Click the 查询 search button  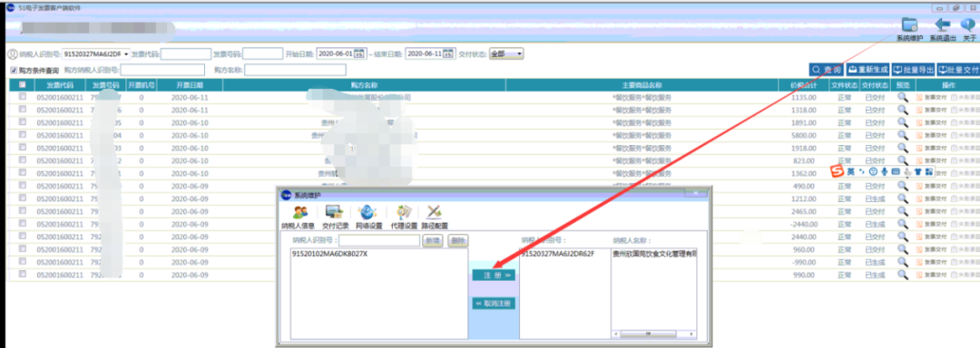827,70
